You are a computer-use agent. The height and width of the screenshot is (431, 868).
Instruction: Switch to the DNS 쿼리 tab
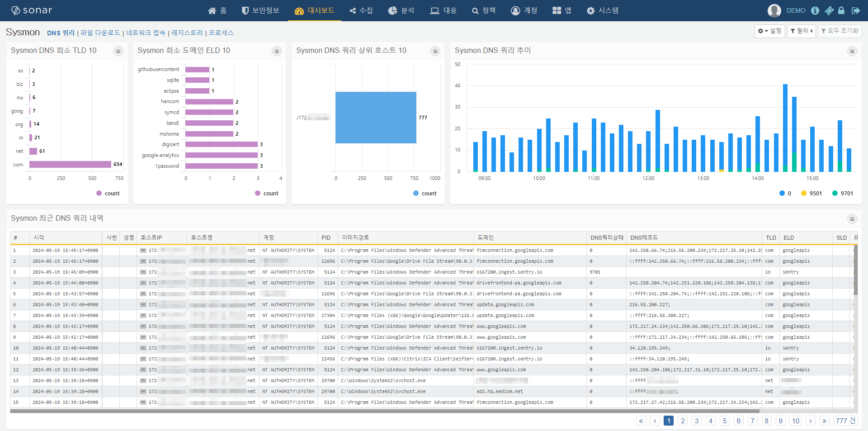click(61, 33)
